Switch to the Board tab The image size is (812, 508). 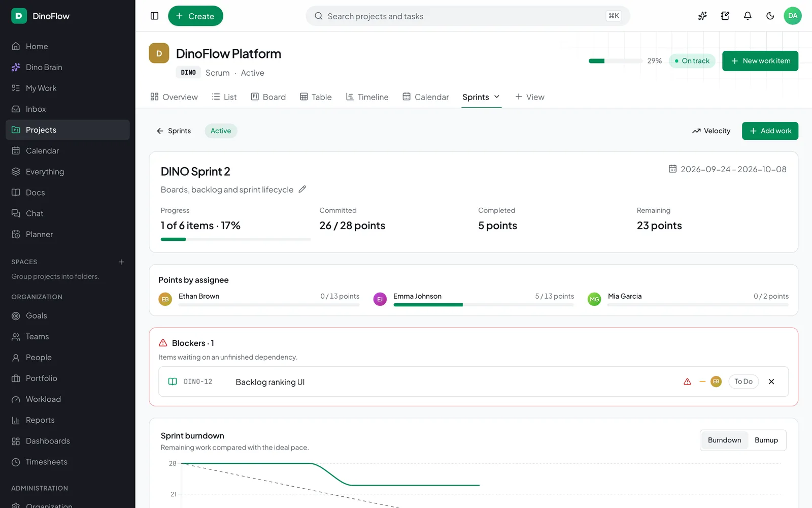[268, 97]
